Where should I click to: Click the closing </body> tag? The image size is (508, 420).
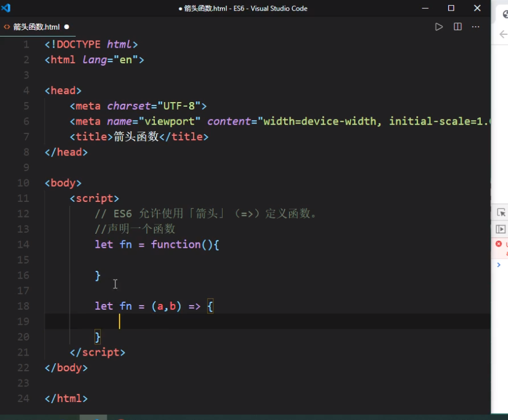tap(66, 368)
